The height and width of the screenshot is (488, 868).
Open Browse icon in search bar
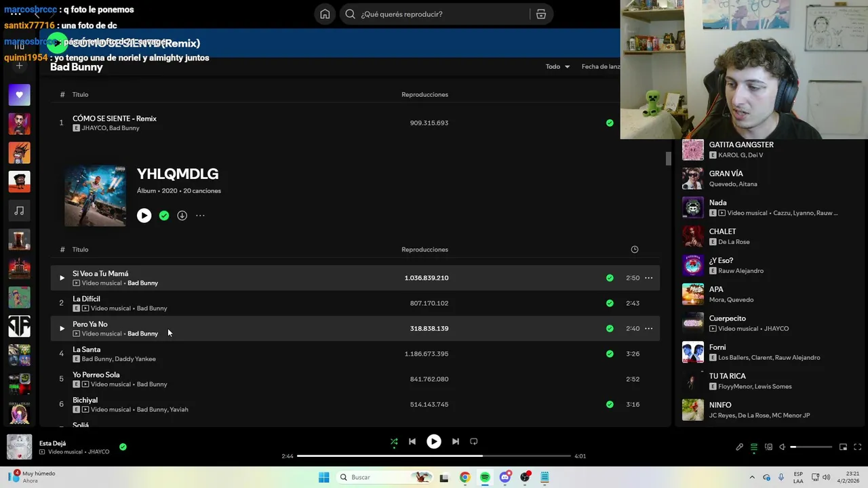(541, 14)
